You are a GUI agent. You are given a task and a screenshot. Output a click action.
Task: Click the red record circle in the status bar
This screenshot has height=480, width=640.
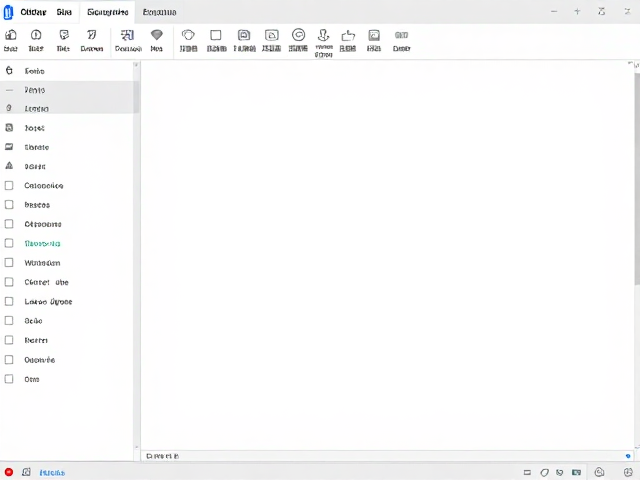[x=9, y=472]
